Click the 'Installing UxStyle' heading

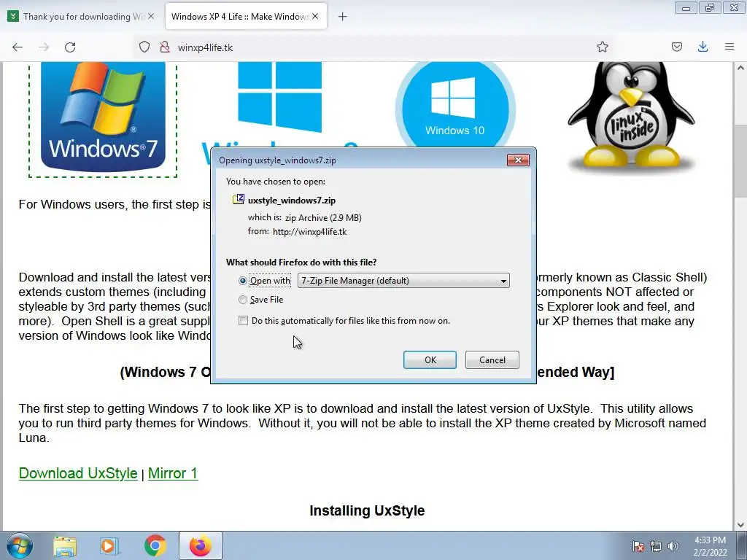click(x=367, y=510)
